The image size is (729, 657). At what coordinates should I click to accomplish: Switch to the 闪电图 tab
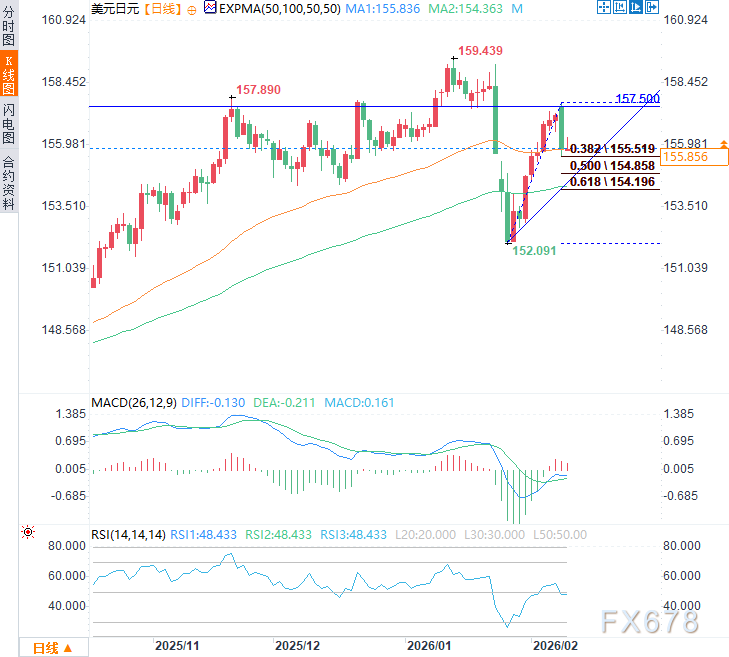click(x=9, y=122)
